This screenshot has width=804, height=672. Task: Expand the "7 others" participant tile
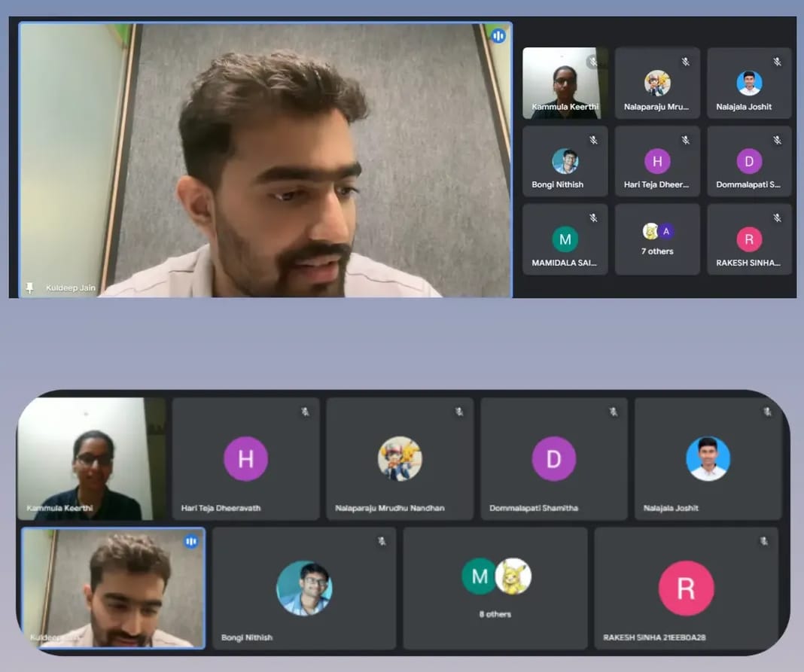coord(657,239)
